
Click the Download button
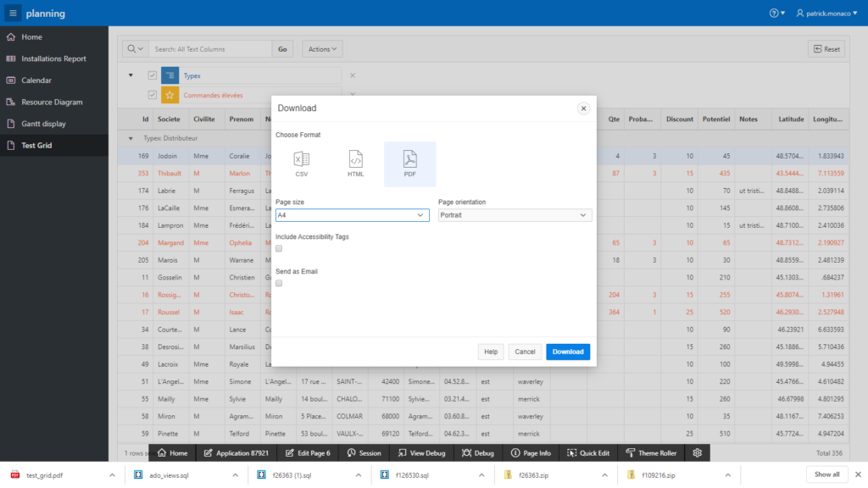tap(568, 352)
